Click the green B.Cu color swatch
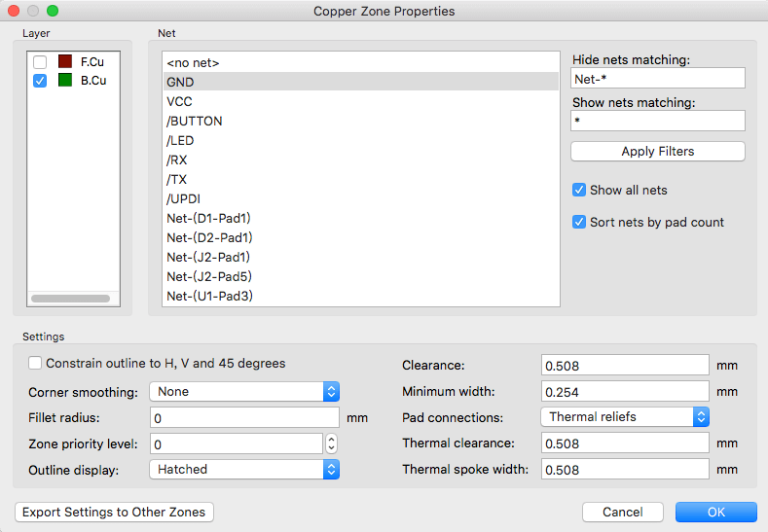The width and height of the screenshot is (768, 532). (x=65, y=81)
